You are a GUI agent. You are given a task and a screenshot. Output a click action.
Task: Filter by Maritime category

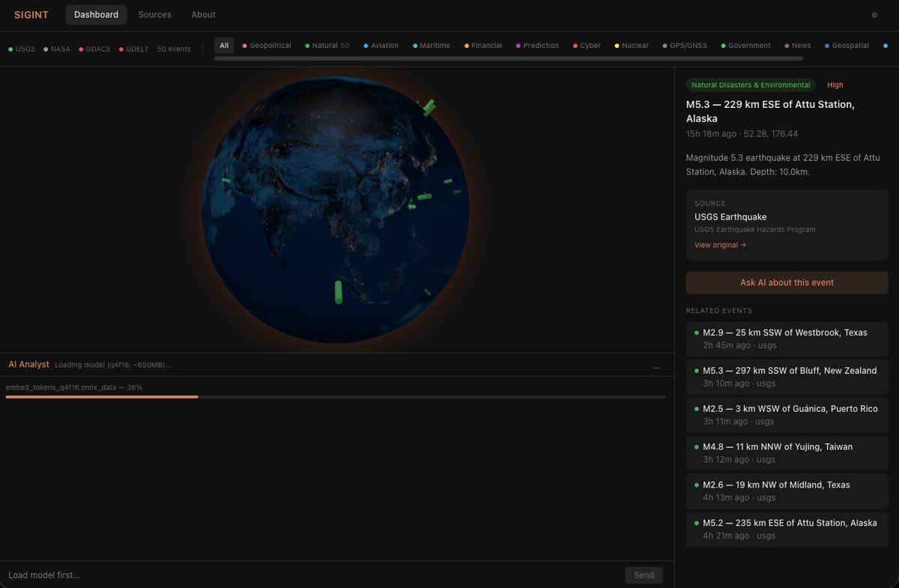coord(431,46)
